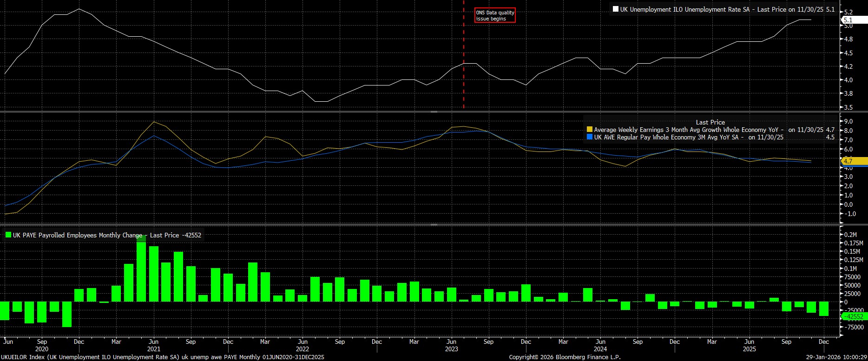The image size is (868, 361).
Task: Click the UK PAYE Payrolled Employees legend label
Action: (77, 235)
